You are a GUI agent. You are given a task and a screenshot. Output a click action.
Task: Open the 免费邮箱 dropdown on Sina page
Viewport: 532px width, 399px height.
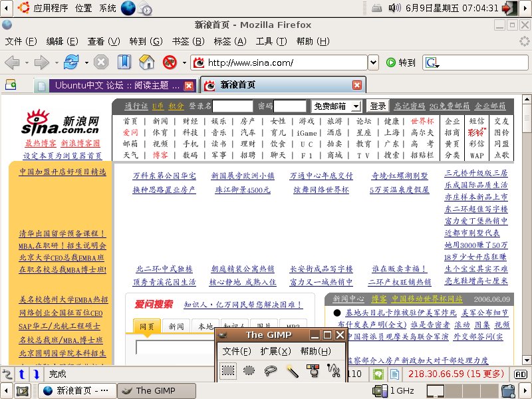tap(336, 106)
